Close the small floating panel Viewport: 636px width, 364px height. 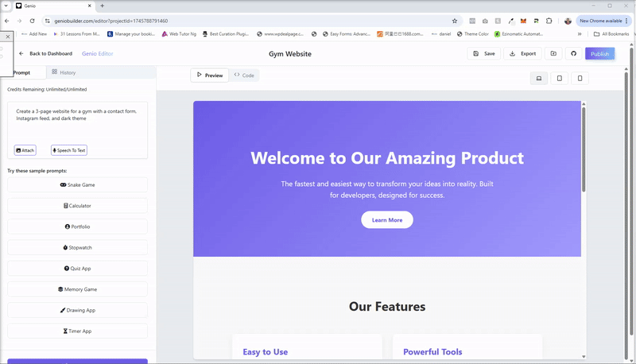(8, 37)
